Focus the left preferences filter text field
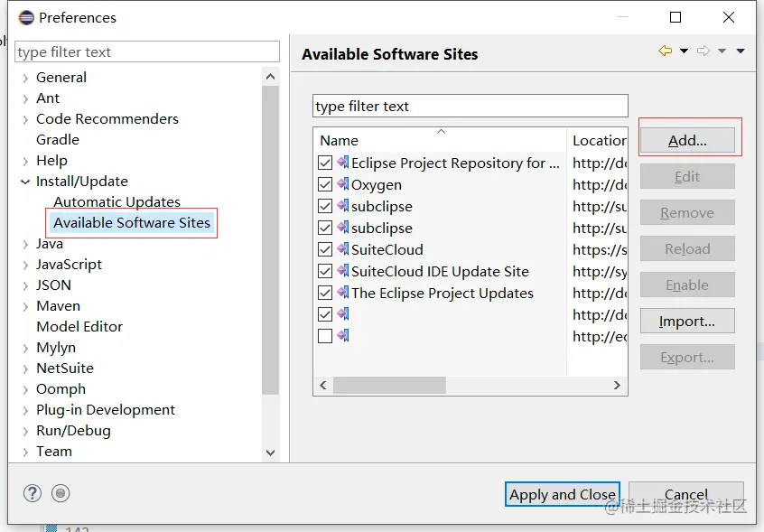This screenshot has height=532, width=764. tap(147, 51)
